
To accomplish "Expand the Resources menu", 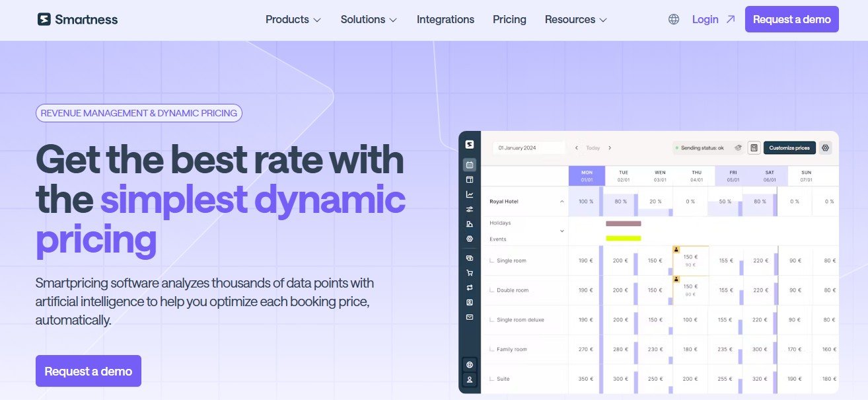I will coord(576,19).
